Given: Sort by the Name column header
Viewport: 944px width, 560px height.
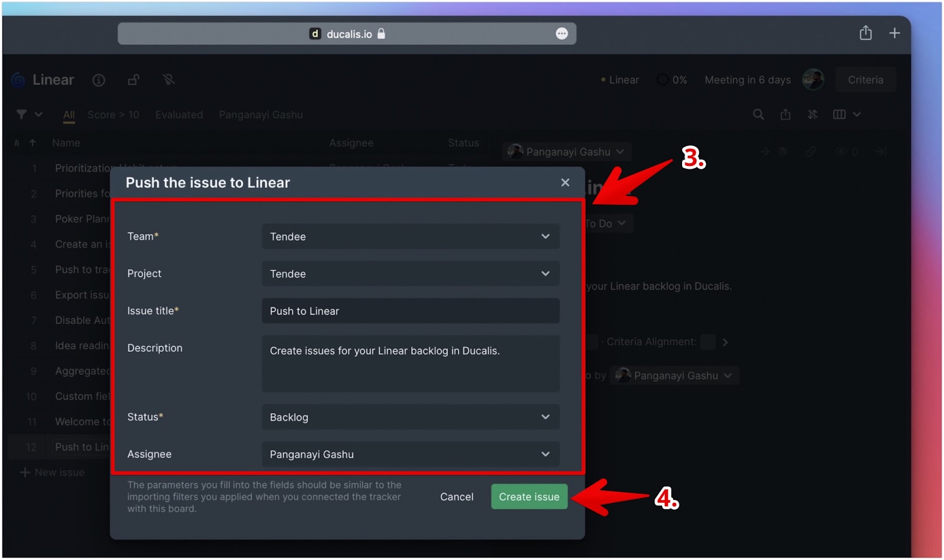Looking at the screenshot, I should 66,143.
